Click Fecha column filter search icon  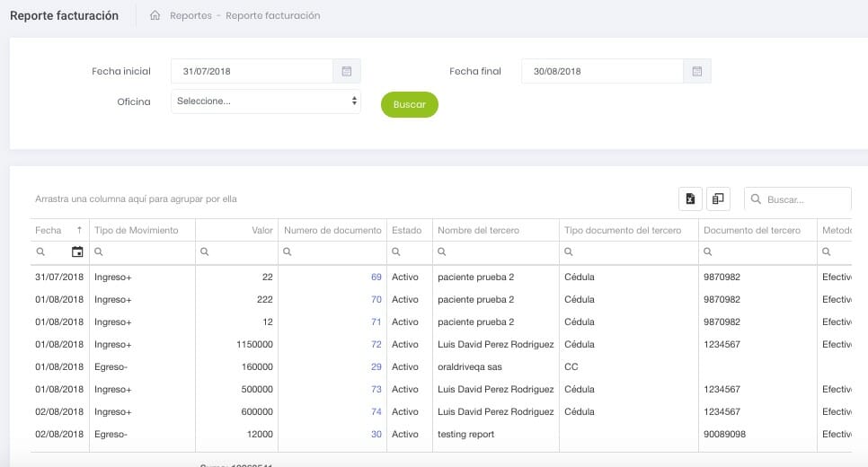pyautogui.click(x=40, y=252)
